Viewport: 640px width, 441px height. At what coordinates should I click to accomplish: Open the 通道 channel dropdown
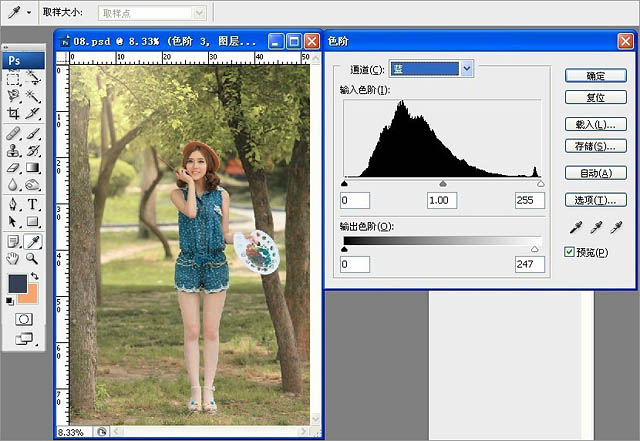pyautogui.click(x=467, y=69)
